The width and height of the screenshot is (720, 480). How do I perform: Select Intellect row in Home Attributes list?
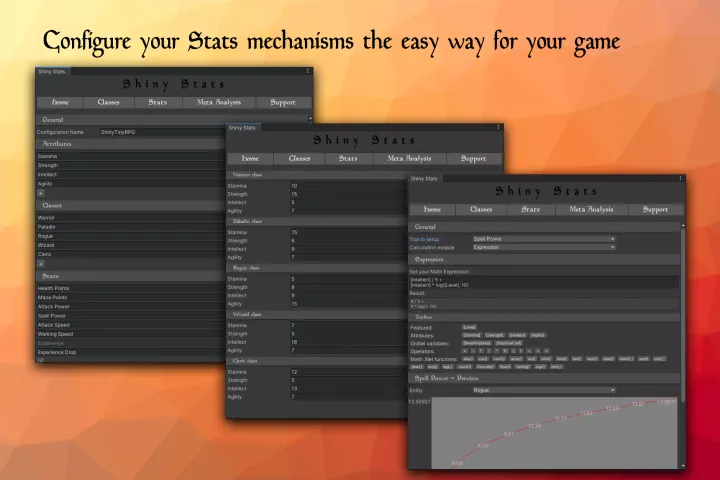point(131,175)
